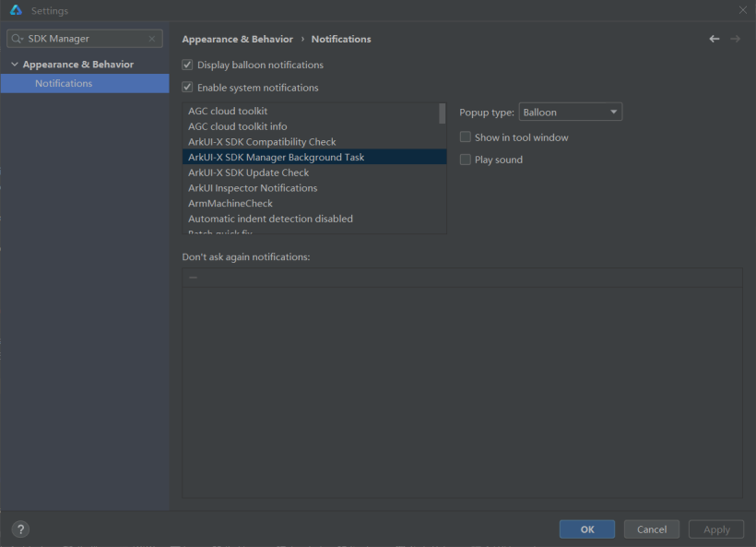Viewport: 756px width, 547px height.
Task: Clear the SDK Manager search text
Action: pyautogui.click(x=152, y=39)
